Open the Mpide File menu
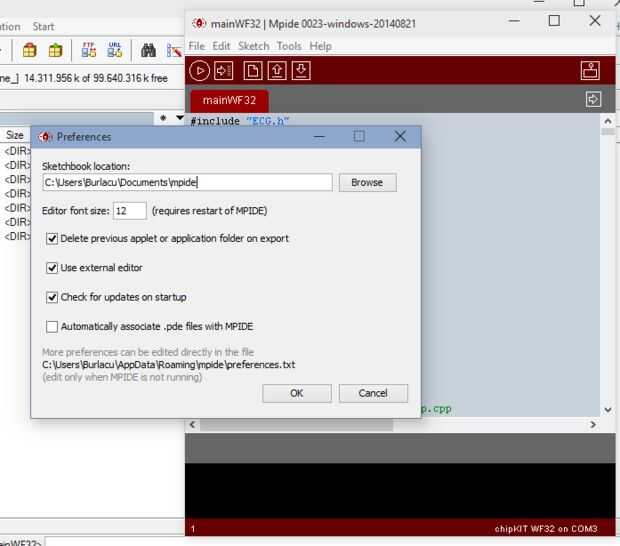The width and height of the screenshot is (620, 546). [197, 46]
